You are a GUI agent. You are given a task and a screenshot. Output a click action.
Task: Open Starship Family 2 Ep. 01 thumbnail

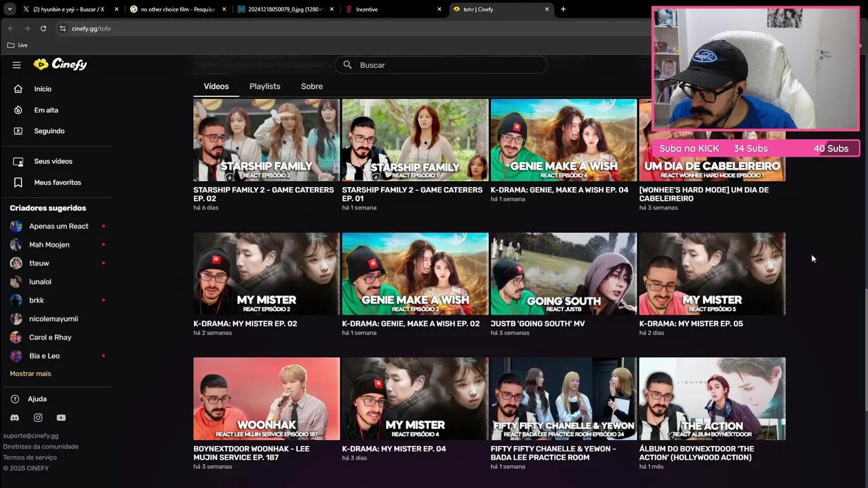(x=415, y=140)
